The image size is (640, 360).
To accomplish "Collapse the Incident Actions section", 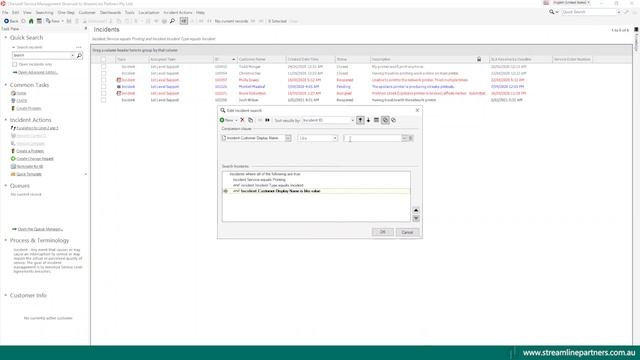I will [6, 120].
